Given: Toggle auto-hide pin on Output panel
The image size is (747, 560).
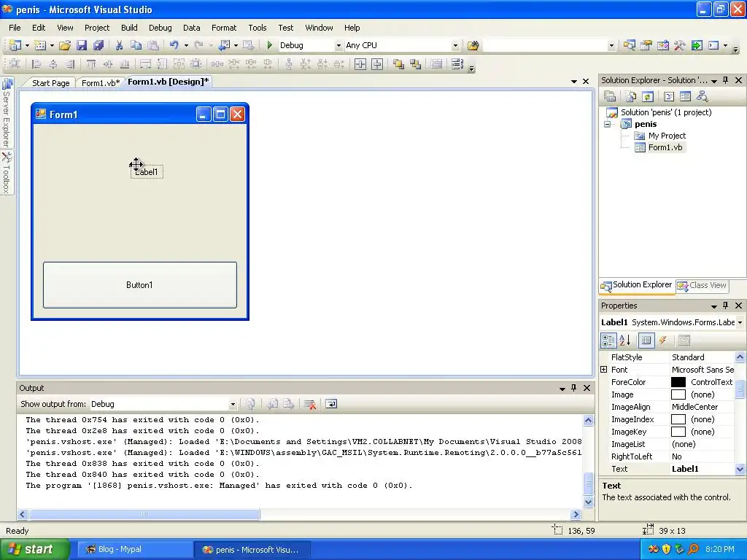Looking at the screenshot, I should 574,388.
